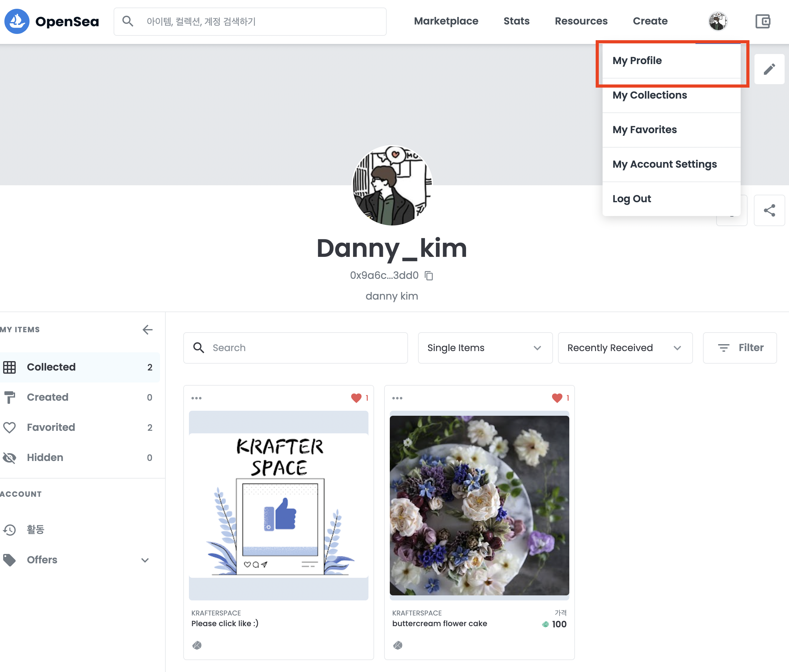Open the Recently Received sort dropdown

625,348
